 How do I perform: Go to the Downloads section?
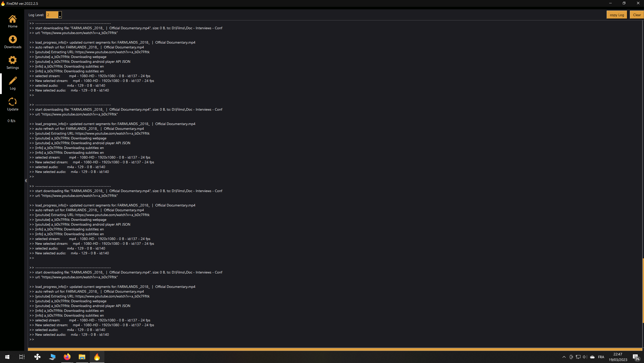point(13,42)
